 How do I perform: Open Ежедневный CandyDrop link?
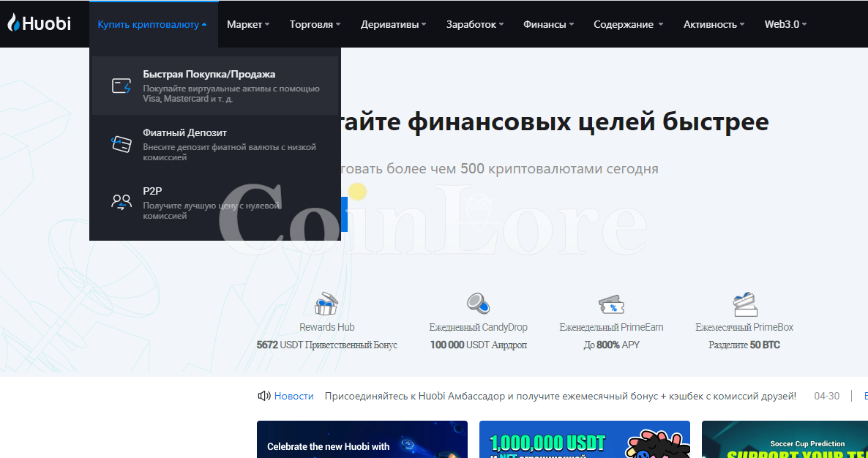coord(479,328)
